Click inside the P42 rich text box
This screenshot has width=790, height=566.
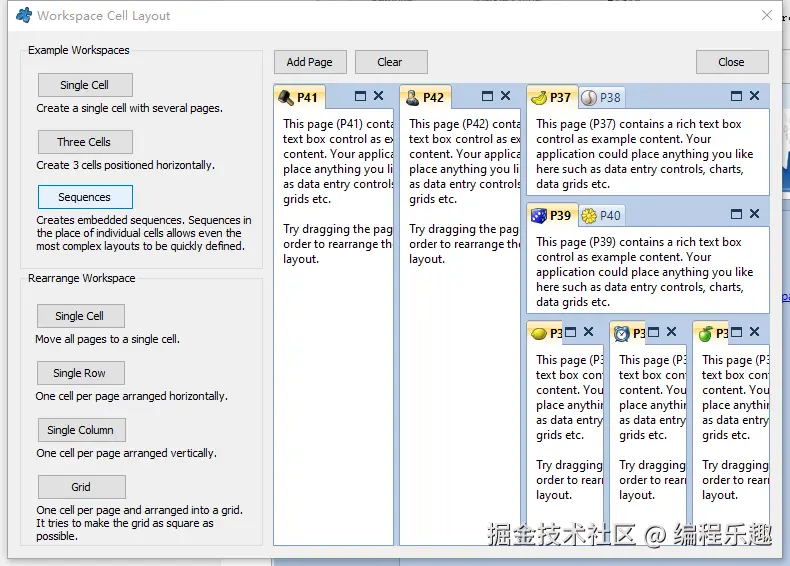460,327
